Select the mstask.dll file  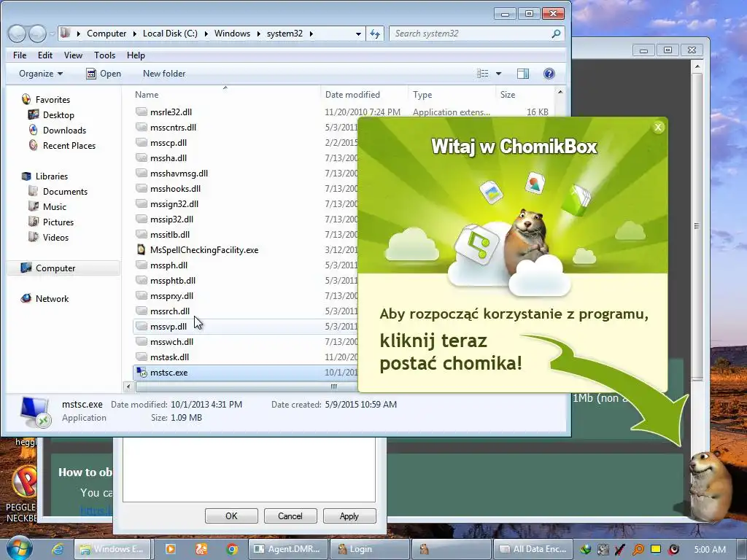(x=169, y=357)
